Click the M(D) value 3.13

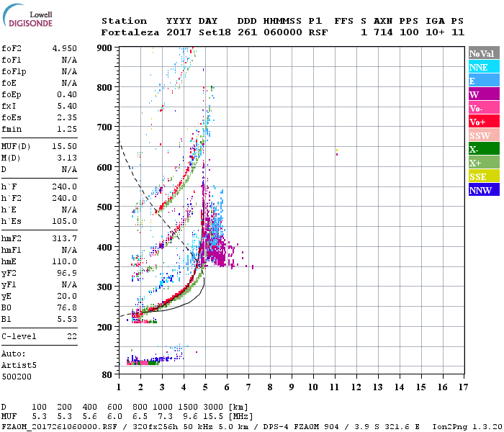(x=67, y=158)
